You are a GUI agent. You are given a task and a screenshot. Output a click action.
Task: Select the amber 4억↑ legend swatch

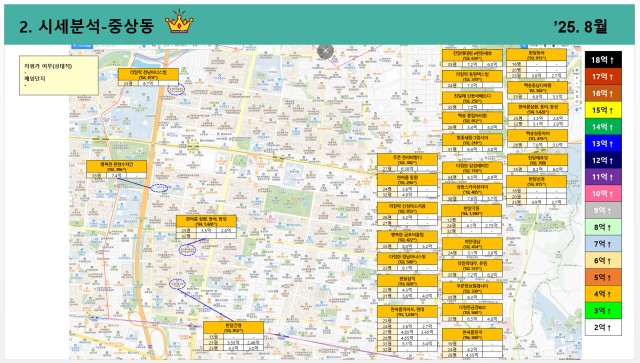point(603,294)
